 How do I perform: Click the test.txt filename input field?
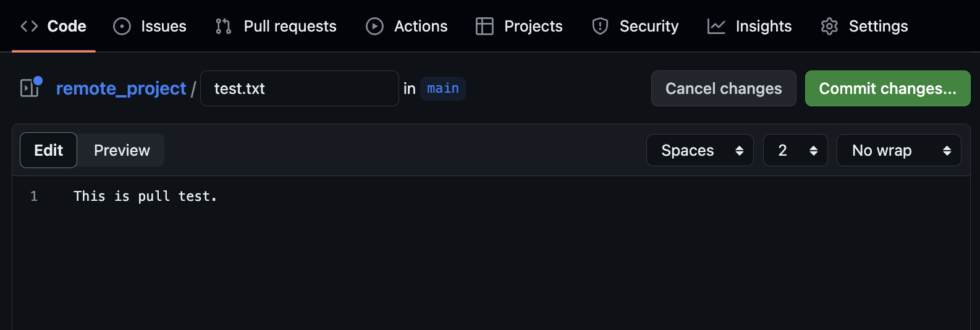299,88
